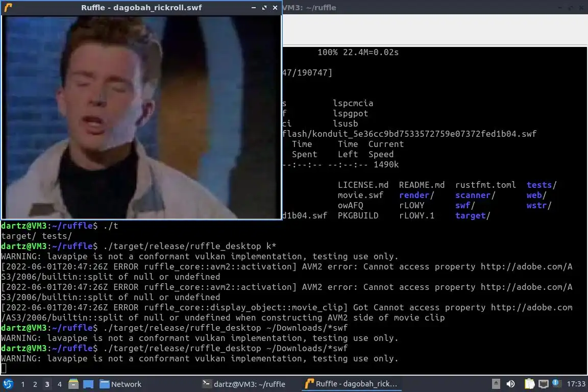
Task: Click movie.swf in the terminal listing
Action: point(360,195)
